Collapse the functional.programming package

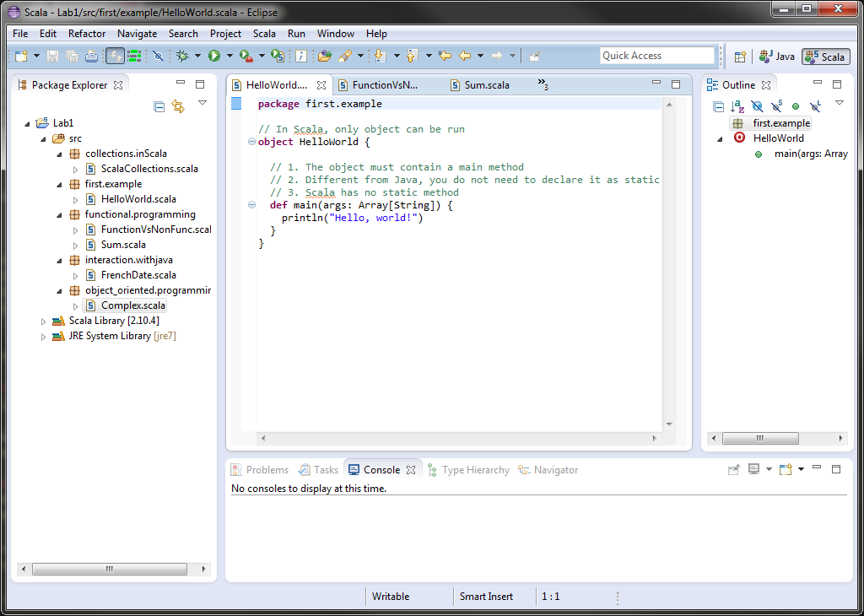(60, 215)
